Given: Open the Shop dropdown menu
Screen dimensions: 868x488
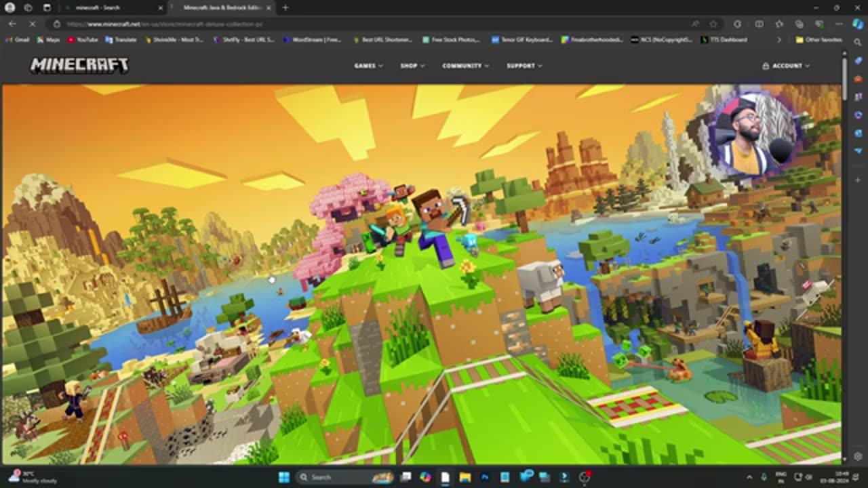Looking at the screenshot, I should [412, 66].
